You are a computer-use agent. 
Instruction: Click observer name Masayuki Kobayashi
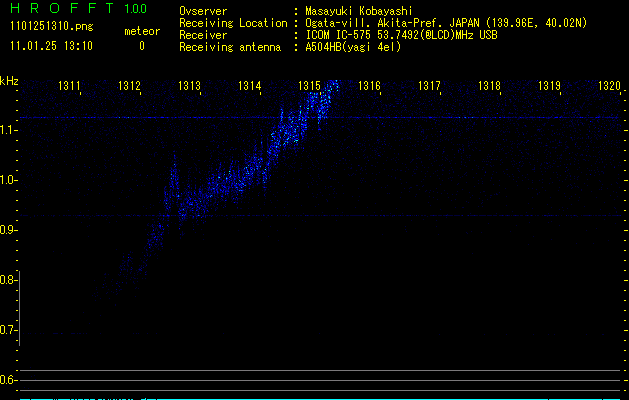(x=359, y=11)
